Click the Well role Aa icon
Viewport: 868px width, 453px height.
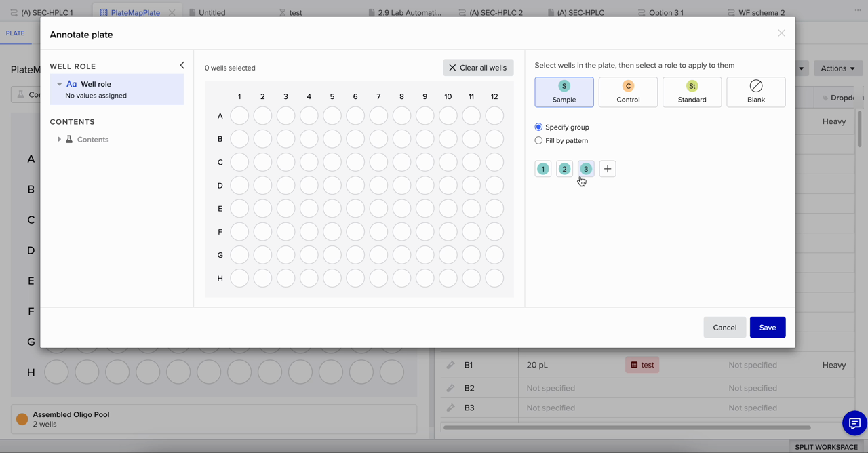[72, 83]
